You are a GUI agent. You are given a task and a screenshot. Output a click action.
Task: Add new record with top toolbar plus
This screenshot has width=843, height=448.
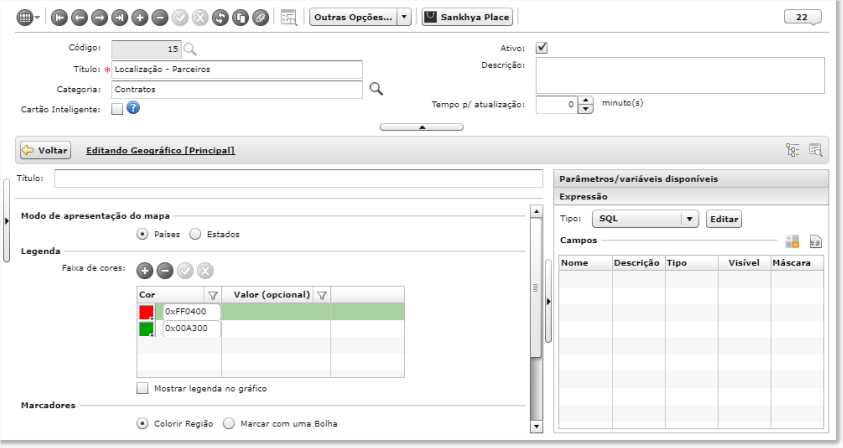(140, 18)
